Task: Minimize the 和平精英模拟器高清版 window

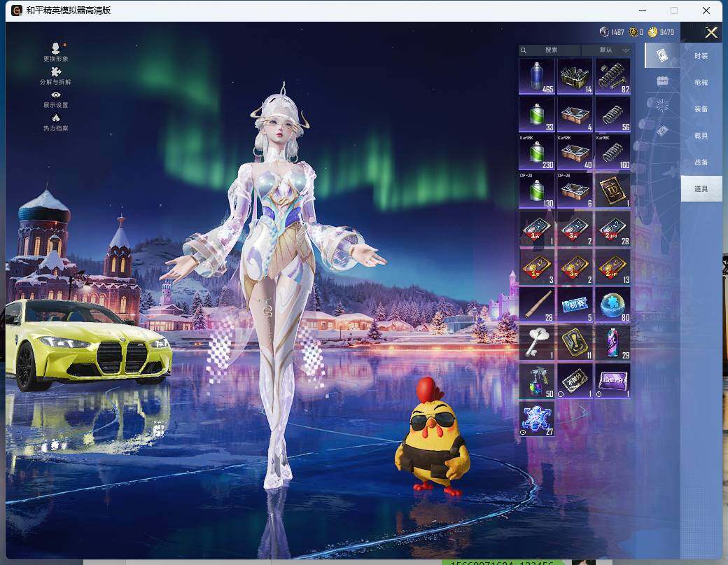Action: [643, 11]
